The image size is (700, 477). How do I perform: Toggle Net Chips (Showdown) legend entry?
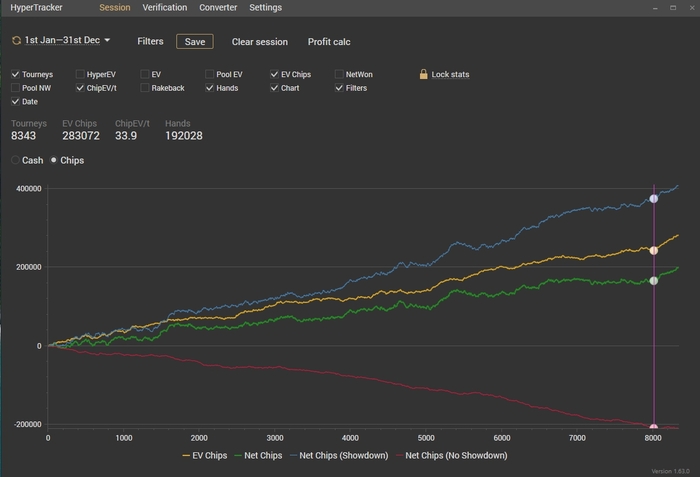point(339,456)
